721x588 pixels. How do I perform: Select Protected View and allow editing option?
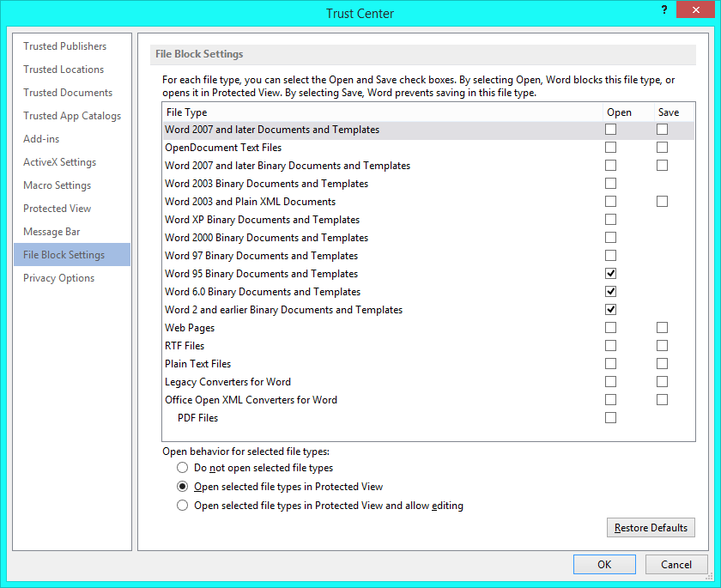(183, 506)
